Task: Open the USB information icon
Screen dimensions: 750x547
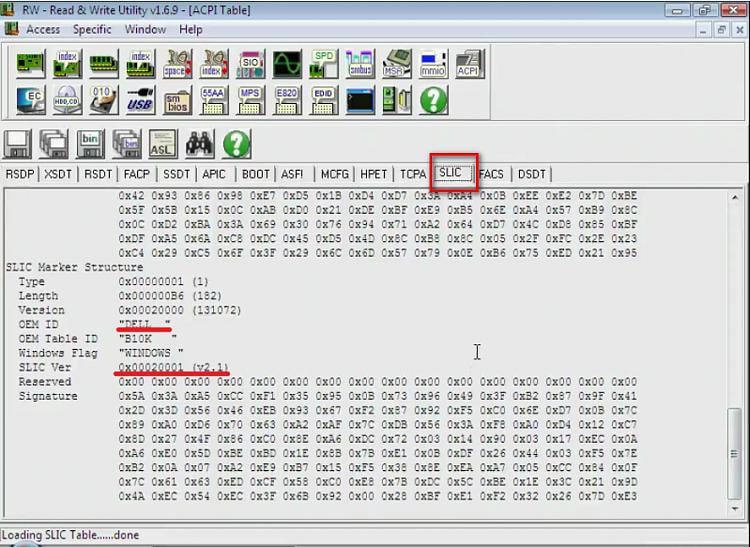Action: [x=141, y=100]
